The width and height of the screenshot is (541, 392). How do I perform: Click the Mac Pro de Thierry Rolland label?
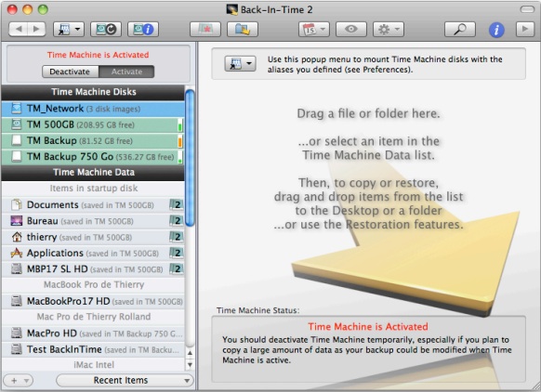pyautogui.click(x=94, y=317)
